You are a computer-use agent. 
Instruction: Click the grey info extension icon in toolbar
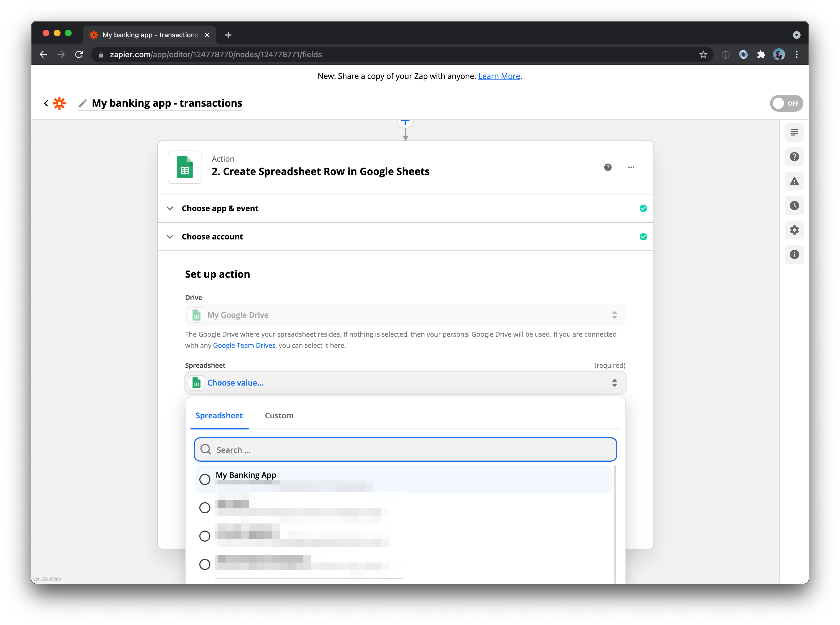[x=725, y=55]
